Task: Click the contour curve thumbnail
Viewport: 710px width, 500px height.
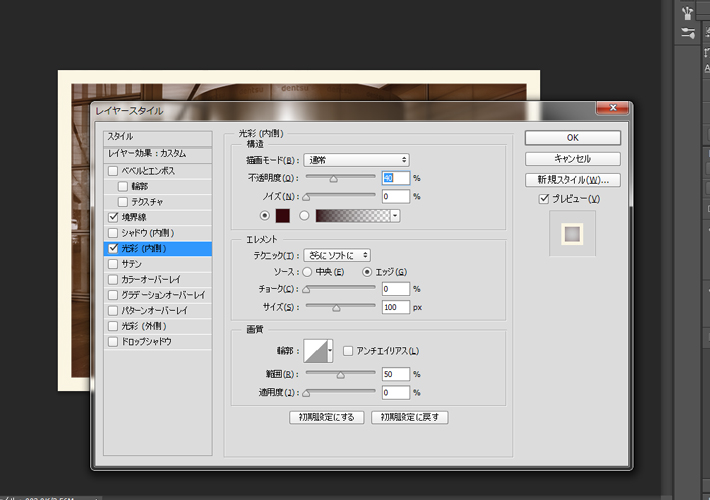Action: click(316, 351)
